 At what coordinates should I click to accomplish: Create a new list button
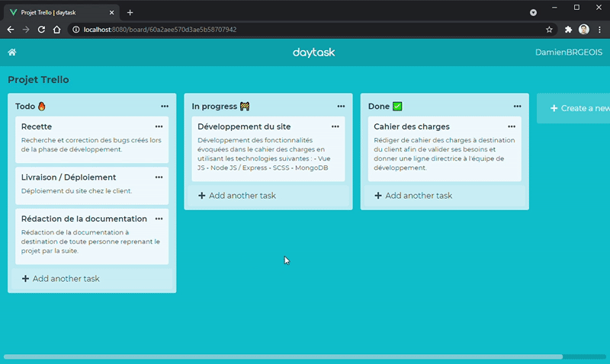(x=573, y=108)
